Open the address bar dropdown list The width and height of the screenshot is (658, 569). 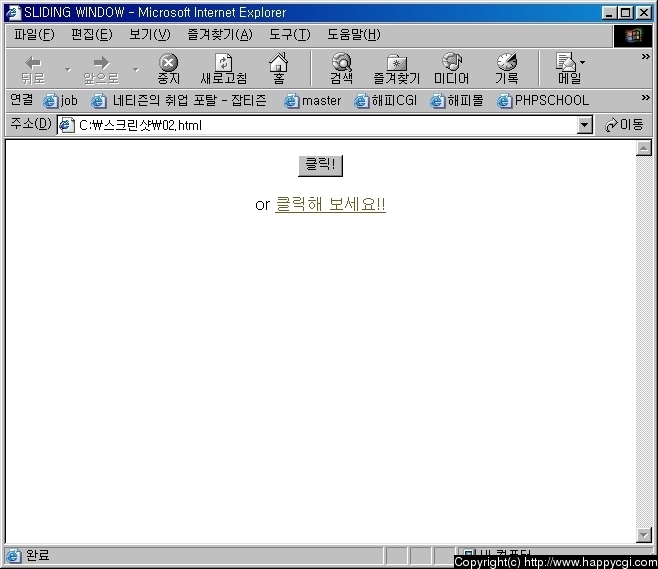584,125
